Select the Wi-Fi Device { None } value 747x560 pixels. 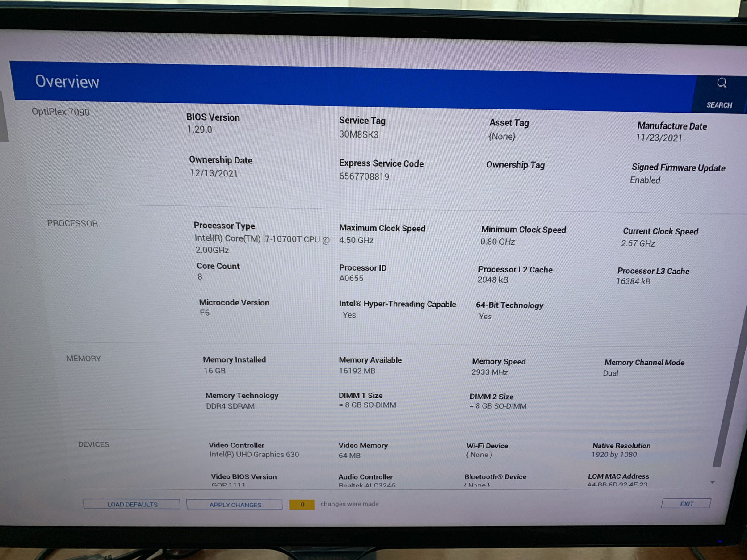tap(479, 455)
